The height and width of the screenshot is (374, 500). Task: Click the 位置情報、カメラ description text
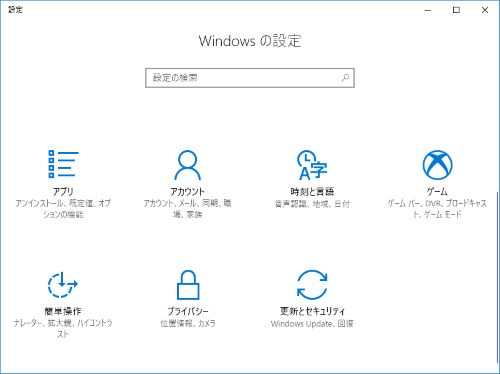click(x=188, y=323)
